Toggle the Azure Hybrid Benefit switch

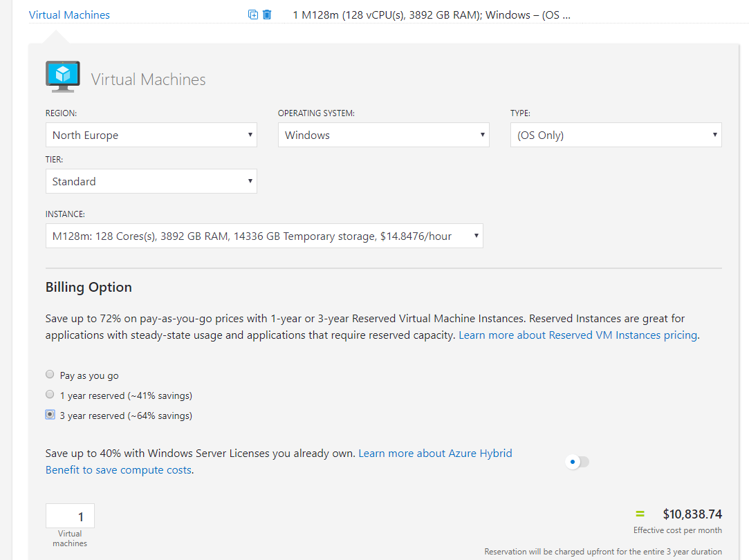pyautogui.click(x=577, y=462)
